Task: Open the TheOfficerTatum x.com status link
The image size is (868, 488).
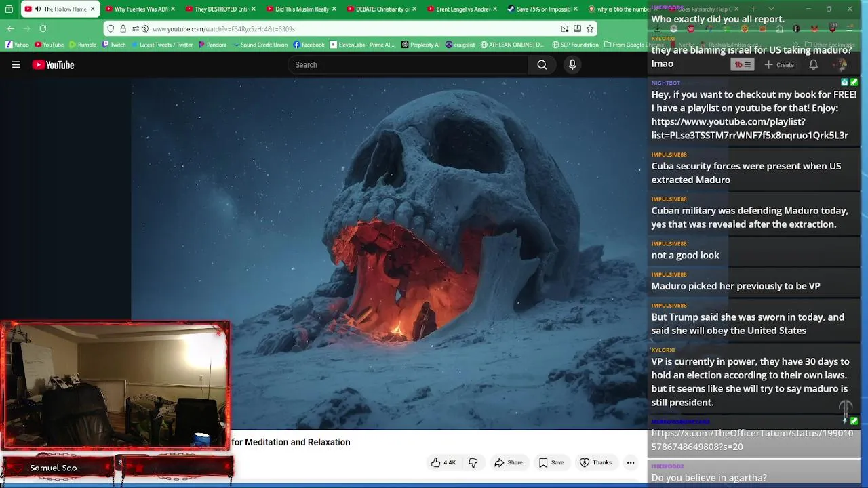Action: pos(752,440)
